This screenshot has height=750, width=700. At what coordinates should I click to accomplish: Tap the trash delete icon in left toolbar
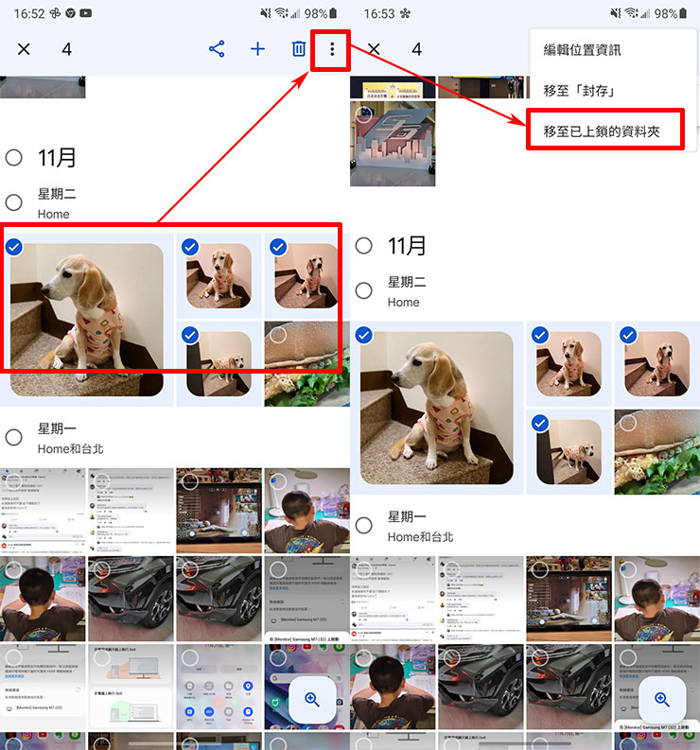click(299, 49)
